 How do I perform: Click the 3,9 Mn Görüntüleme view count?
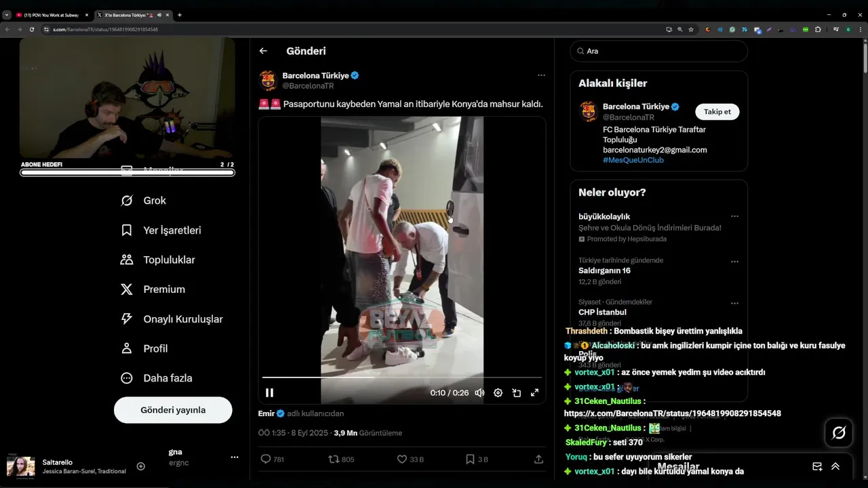[x=368, y=433]
